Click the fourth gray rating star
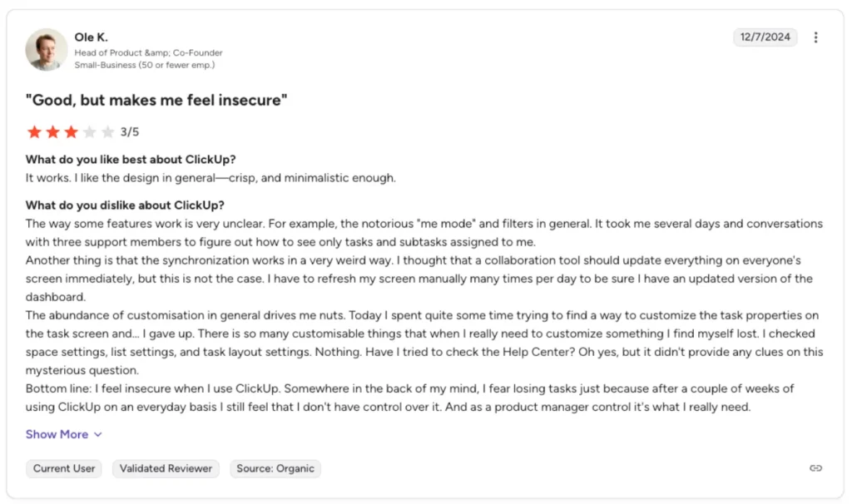 click(x=90, y=131)
